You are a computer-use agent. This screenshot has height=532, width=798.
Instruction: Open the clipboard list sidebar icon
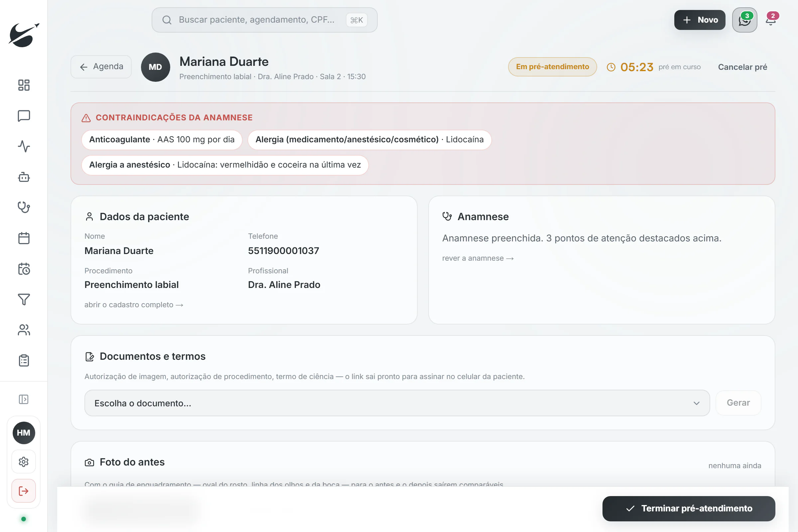(24, 360)
